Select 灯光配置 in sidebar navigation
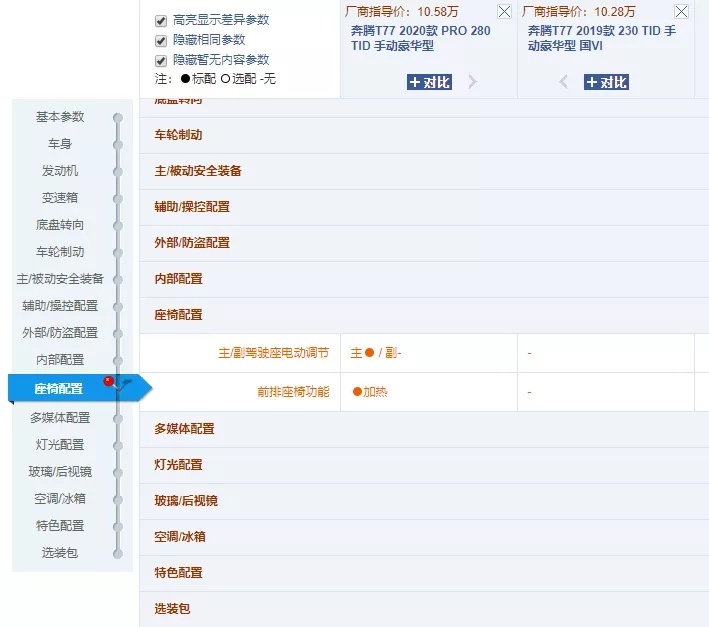The image size is (709, 627). point(60,445)
